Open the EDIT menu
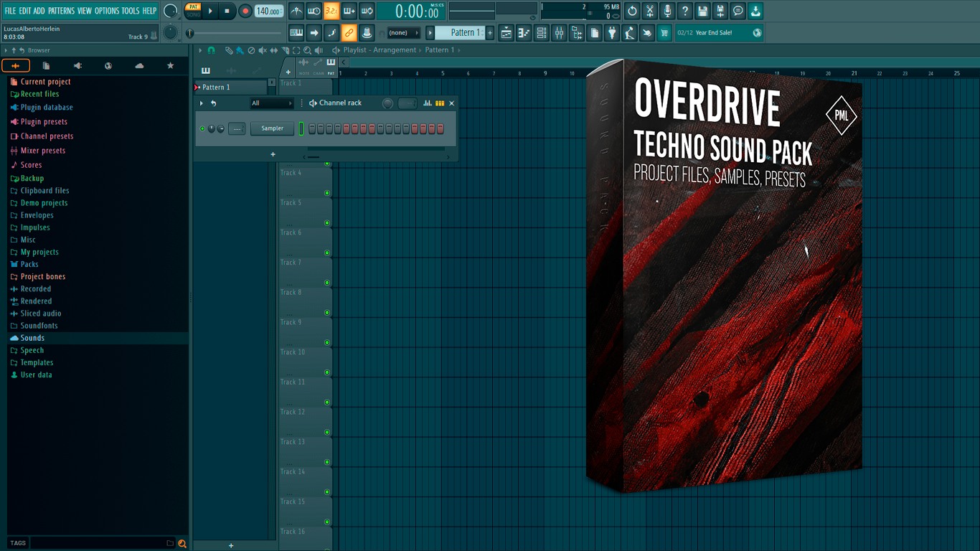 25,11
